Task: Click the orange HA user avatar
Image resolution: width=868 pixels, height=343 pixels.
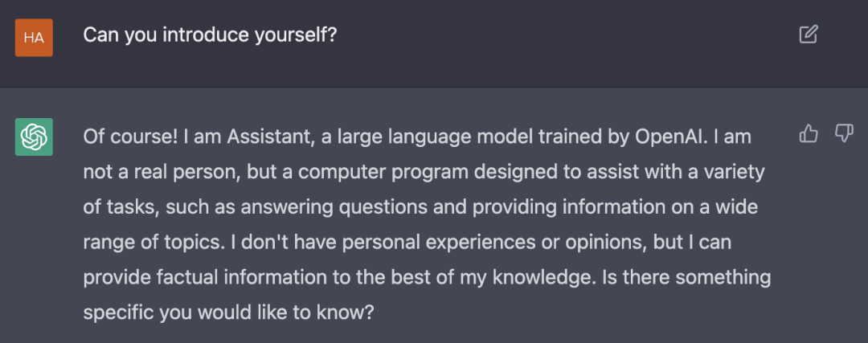Action: 34,38
